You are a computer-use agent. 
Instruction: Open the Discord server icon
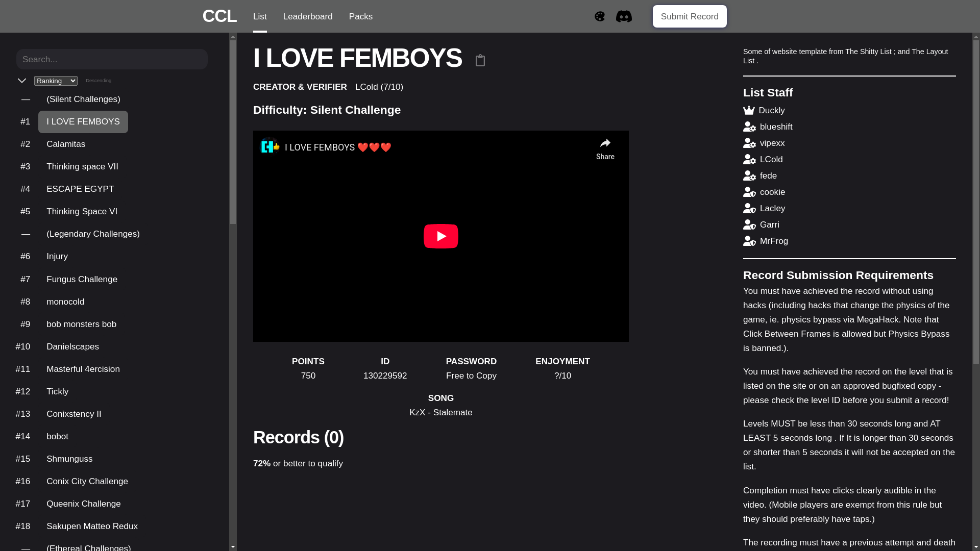[x=624, y=16]
